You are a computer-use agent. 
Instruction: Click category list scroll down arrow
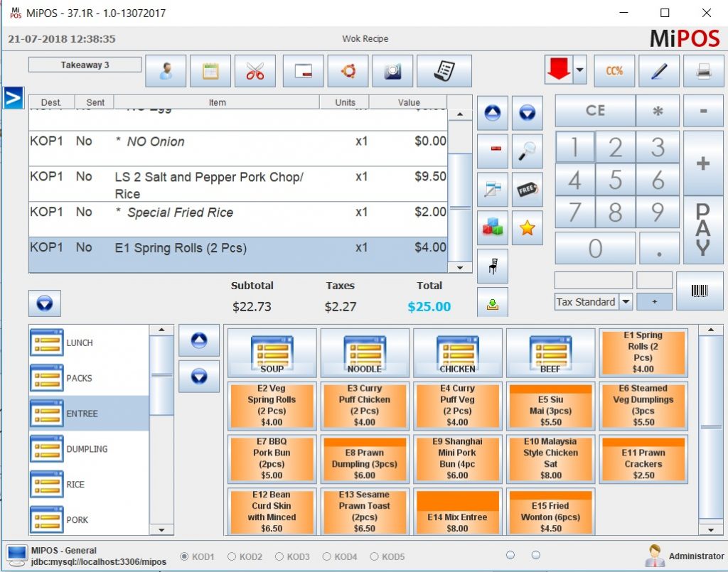pyautogui.click(x=161, y=530)
